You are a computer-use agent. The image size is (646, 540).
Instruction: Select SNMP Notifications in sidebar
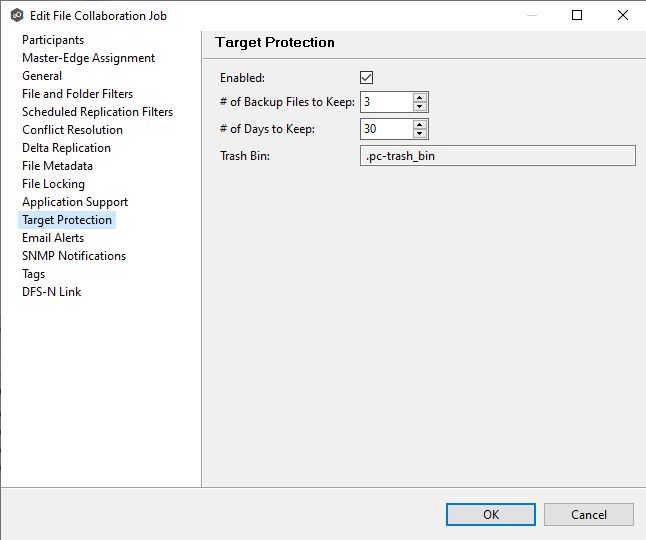pyautogui.click(x=74, y=256)
